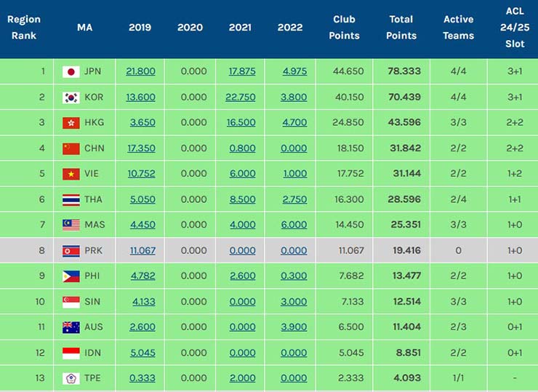The width and height of the screenshot is (538, 392).
Task: Click the China flag icon
Action: click(71, 148)
